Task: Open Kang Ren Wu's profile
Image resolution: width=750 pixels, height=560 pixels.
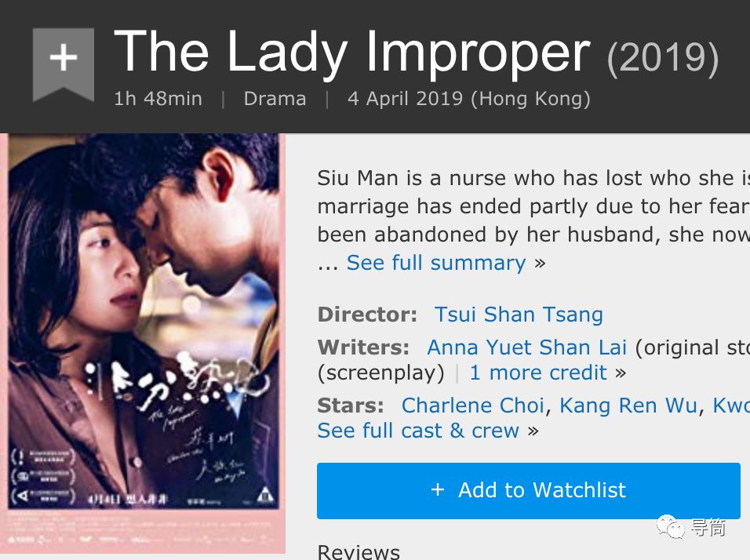Action: coord(628,405)
